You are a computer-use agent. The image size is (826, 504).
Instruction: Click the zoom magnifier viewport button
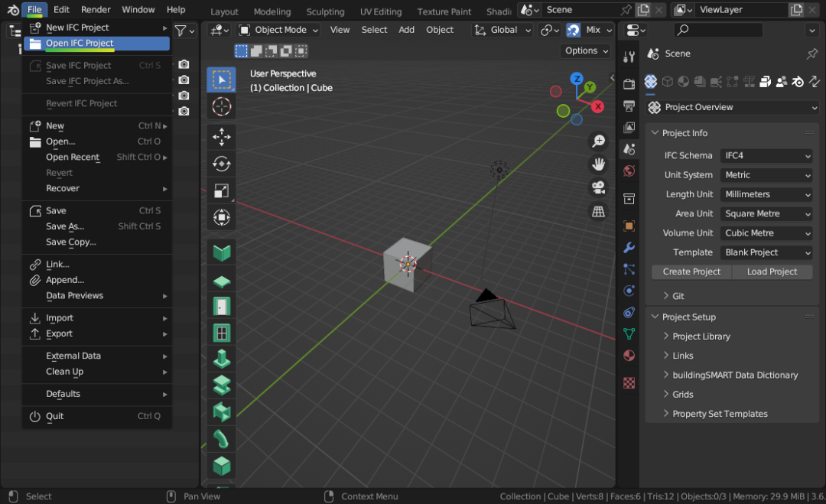tap(598, 141)
